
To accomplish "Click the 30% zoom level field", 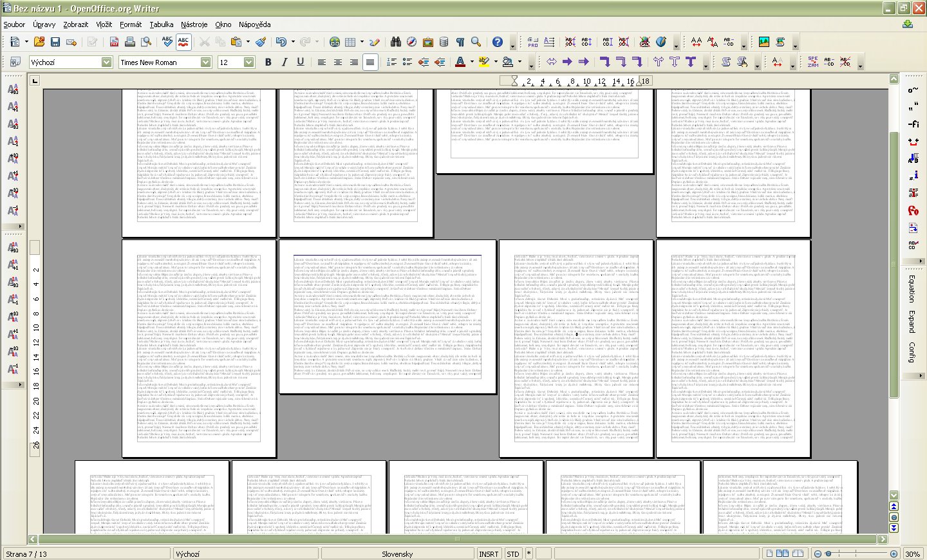I will coord(912,554).
